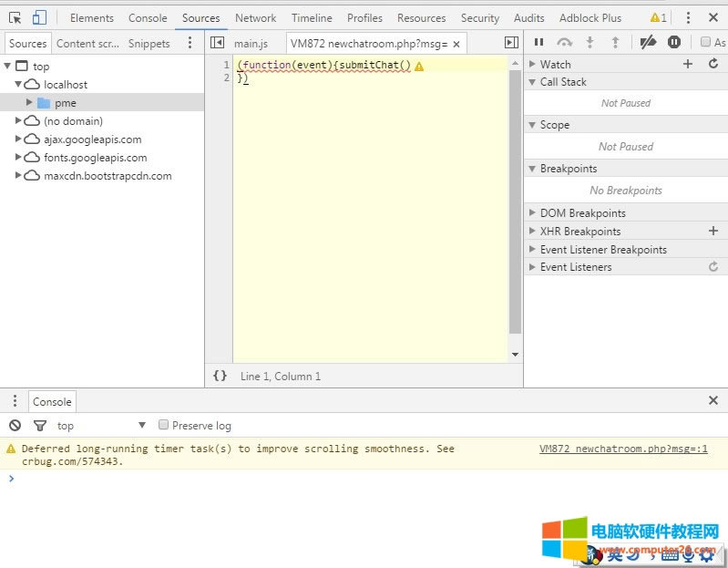Open the console filter icon

coord(40,425)
